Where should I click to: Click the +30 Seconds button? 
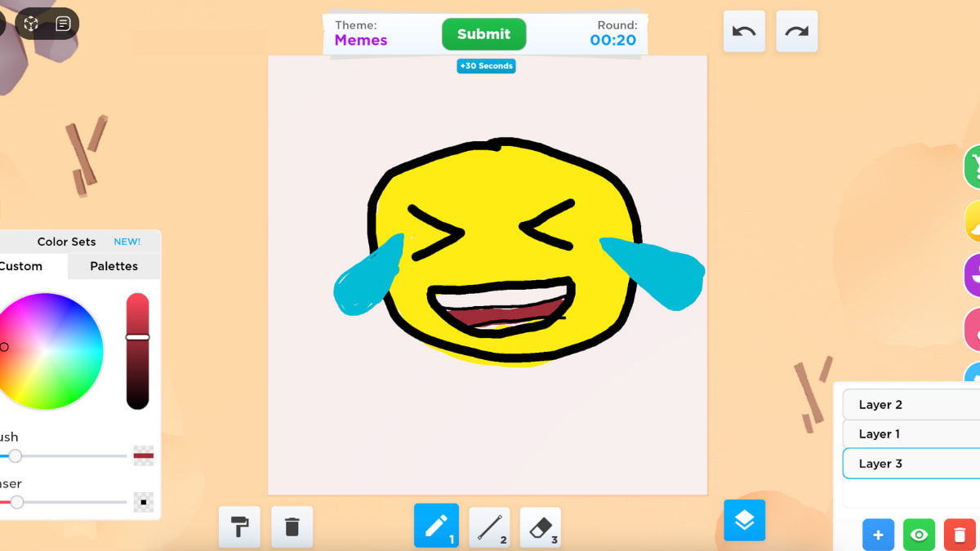click(x=486, y=66)
